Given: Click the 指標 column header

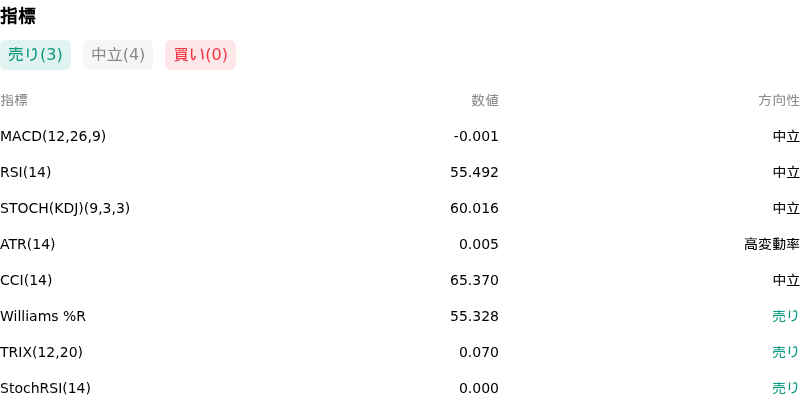Looking at the screenshot, I should click(14, 101).
